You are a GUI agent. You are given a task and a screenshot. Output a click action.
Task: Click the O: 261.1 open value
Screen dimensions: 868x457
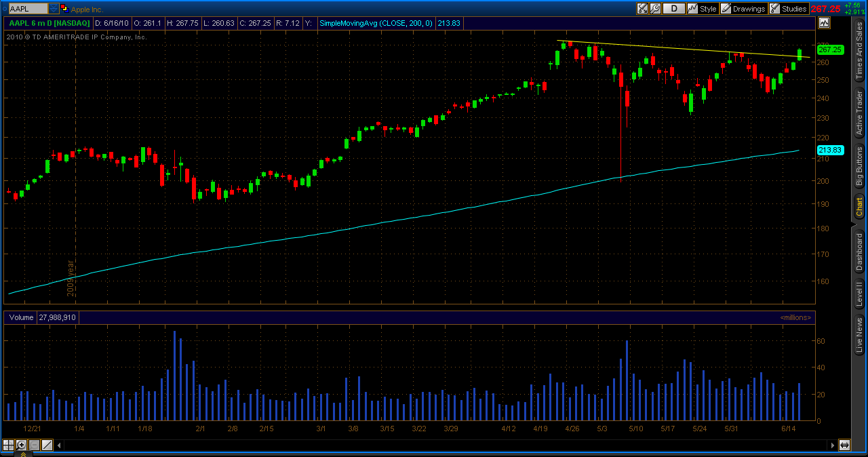point(149,22)
